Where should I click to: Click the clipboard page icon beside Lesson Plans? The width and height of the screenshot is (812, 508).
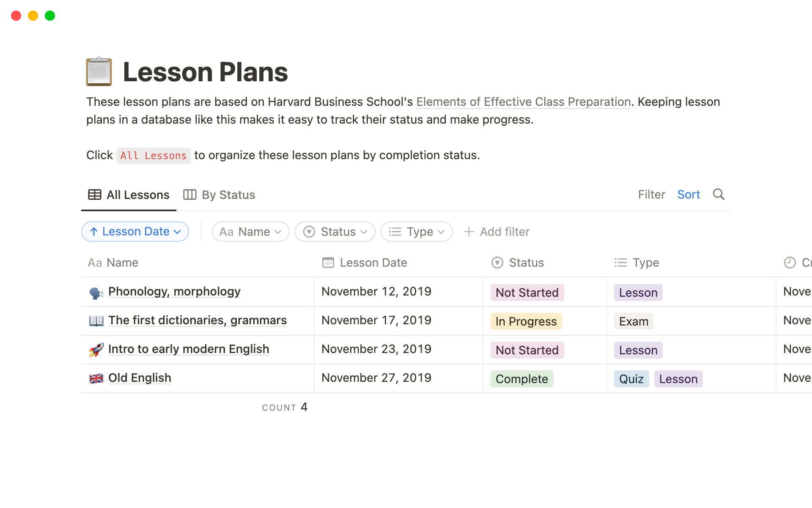[99, 72]
